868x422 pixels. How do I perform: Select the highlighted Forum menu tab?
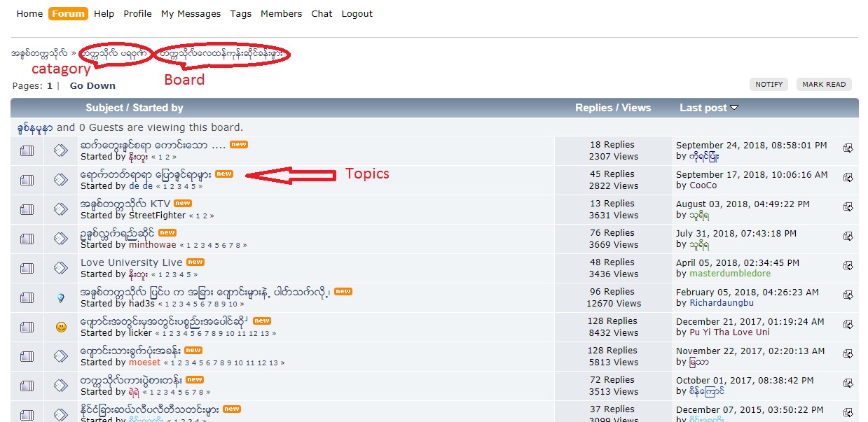click(x=69, y=13)
